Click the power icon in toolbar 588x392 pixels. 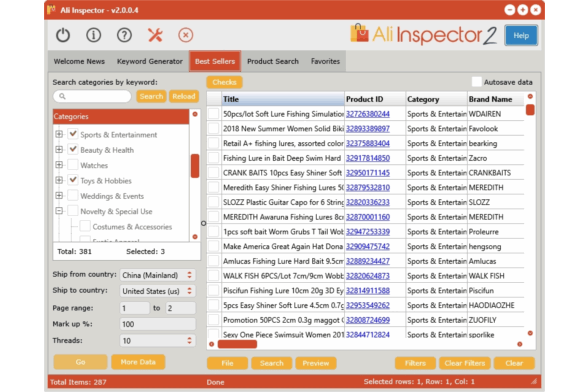(x=63, y=35)
